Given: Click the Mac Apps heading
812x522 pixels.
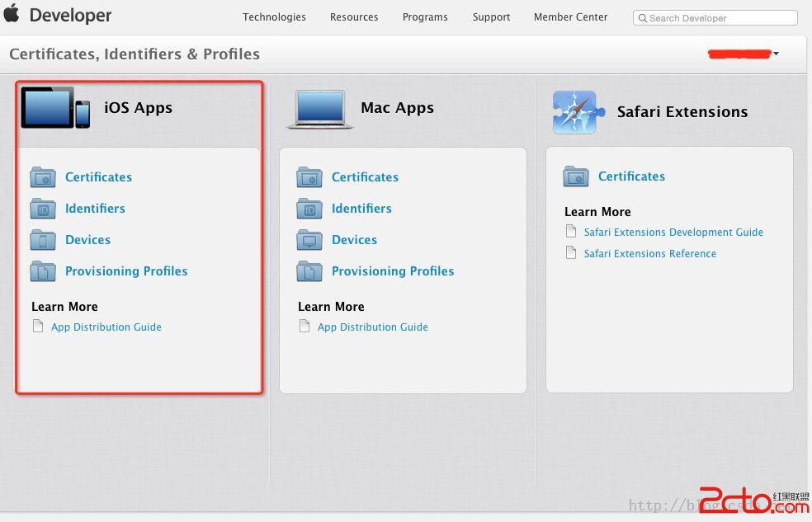Looking at the screenshot, I should click(397, 107).
